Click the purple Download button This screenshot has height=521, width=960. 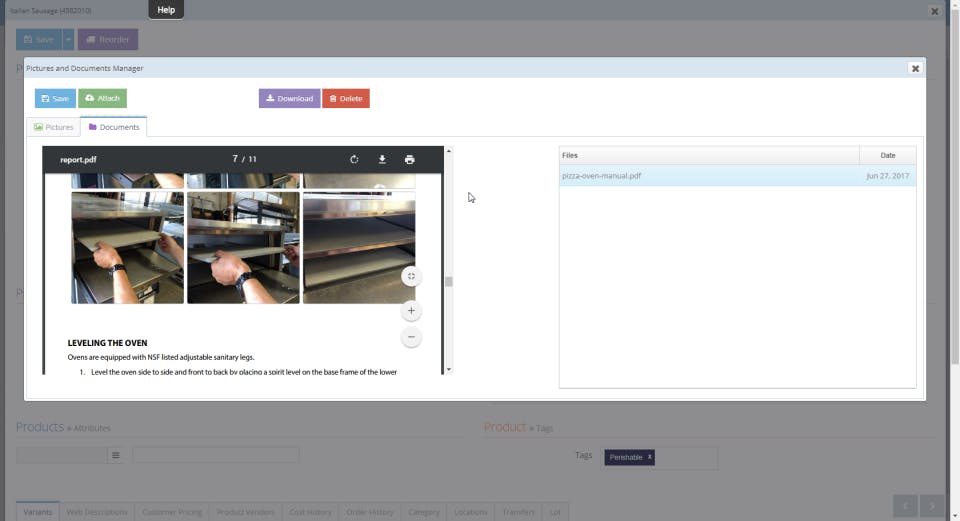click(290, 99)
